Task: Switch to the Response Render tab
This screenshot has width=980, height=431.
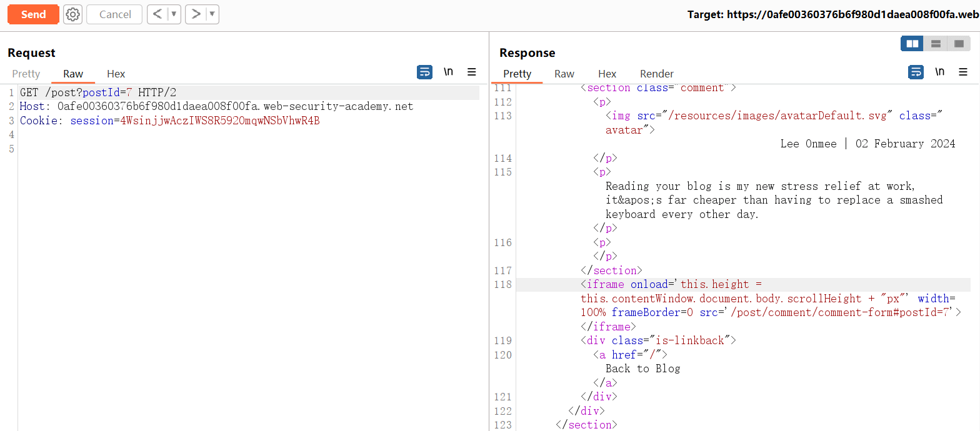Action: tap(656, 74)
